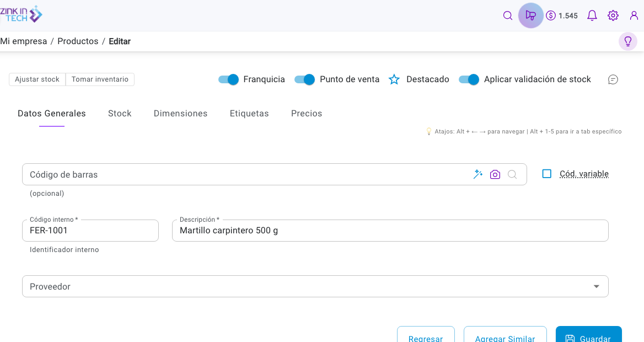
Task: Click the Editar breadcrumb text
Action: click(120, 41)
